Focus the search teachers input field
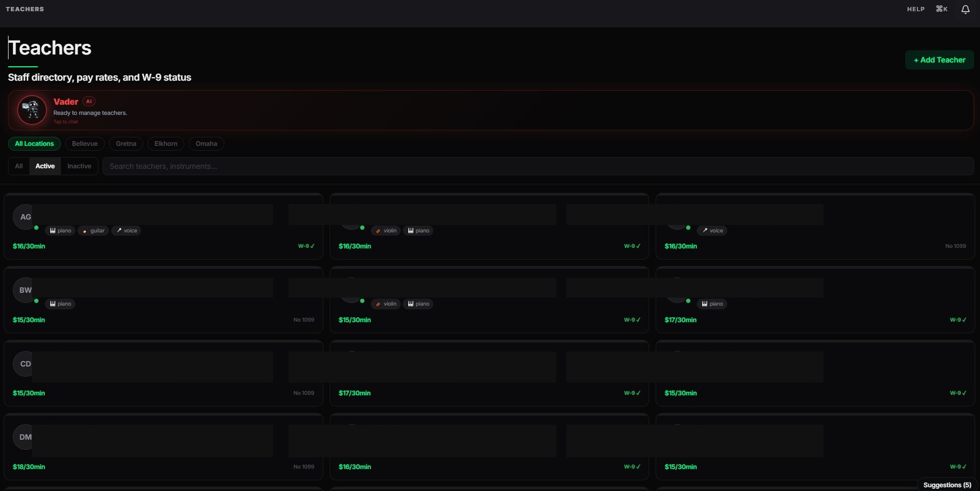 pyautogui.click(x=537, y=166)
